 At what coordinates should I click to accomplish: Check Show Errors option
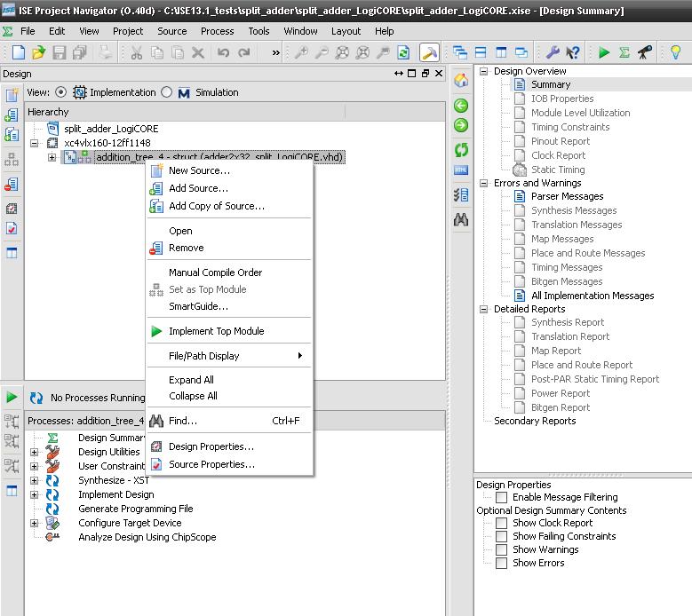501,563
